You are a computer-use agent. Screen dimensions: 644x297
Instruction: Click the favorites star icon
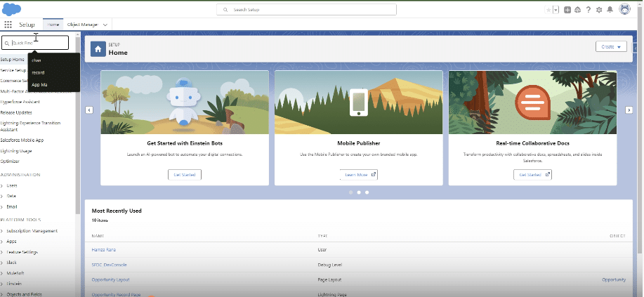click(x=548, y=10)
